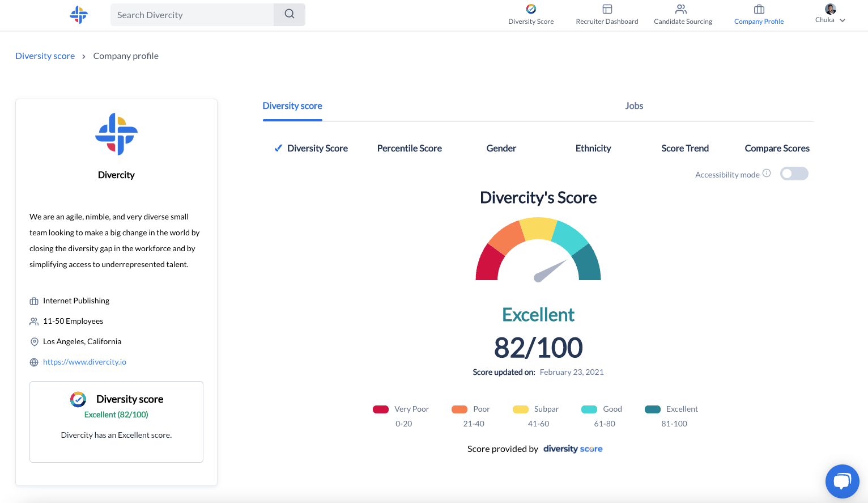The width and height of the screenshot is (868, 503).
Task: Click the Chuka user avatar
Action: [831, 9]
